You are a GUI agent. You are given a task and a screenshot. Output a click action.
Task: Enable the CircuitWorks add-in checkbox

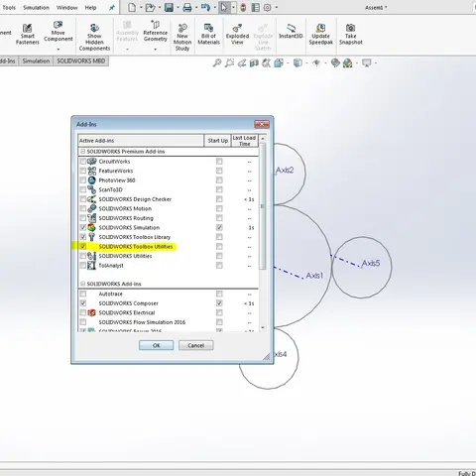[x=83, y=162]
